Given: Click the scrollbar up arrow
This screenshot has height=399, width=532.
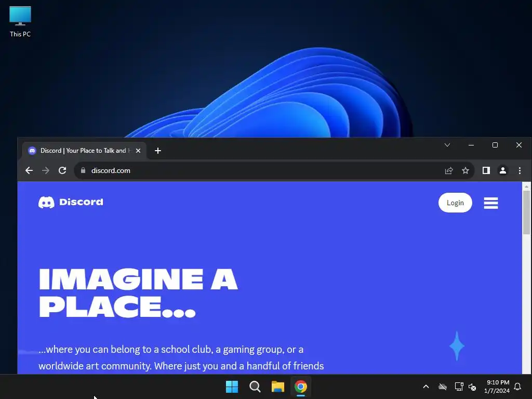Looking at the screenshot, I should click(x=526, y=187).
